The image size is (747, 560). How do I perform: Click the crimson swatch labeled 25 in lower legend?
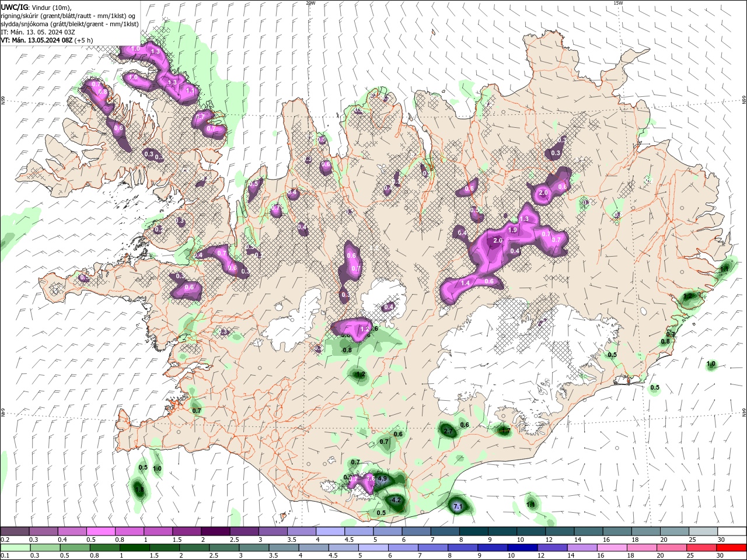[x=701, y=548]
